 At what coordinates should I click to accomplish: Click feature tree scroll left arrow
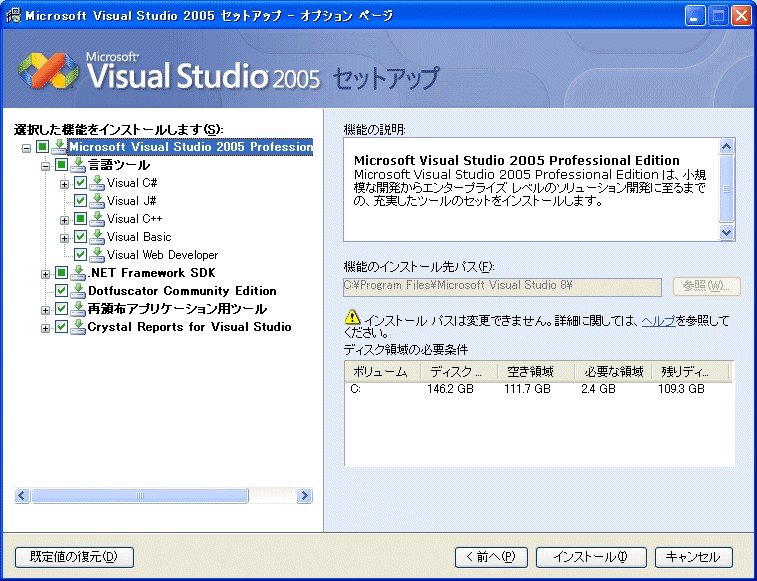tap(22, 496)
